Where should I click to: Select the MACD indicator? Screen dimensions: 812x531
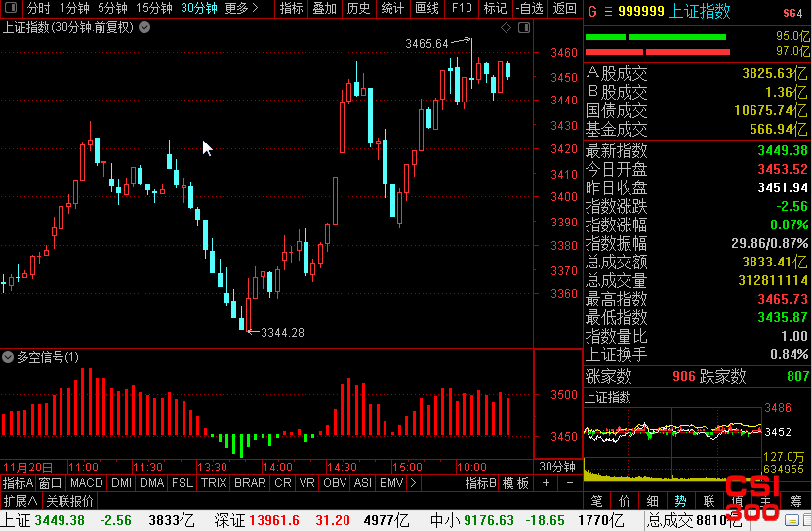(87, 483)
